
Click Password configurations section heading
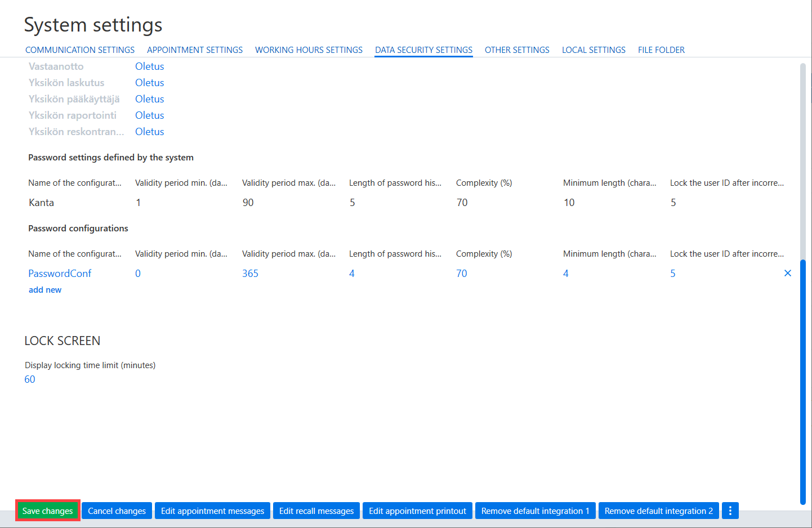tap(78, 229)
